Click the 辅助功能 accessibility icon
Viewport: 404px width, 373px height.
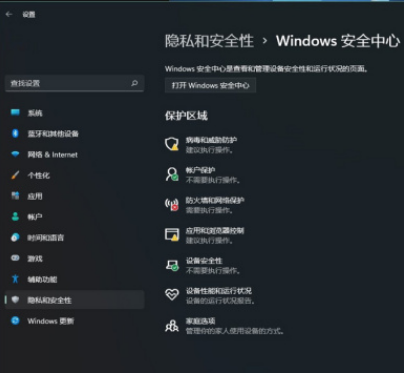point(15,279)
